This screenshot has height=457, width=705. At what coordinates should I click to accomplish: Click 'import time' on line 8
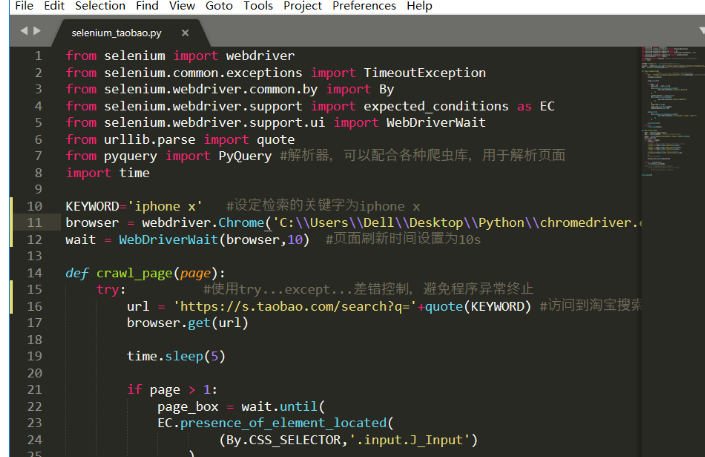point(107,173)
